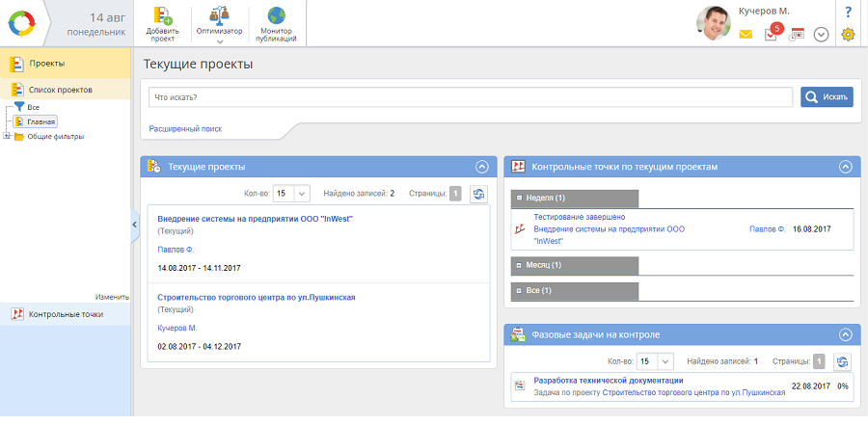Screen dimensions: 868x425
Task: Open tasks icon with red badge
Action: [772, 33]
